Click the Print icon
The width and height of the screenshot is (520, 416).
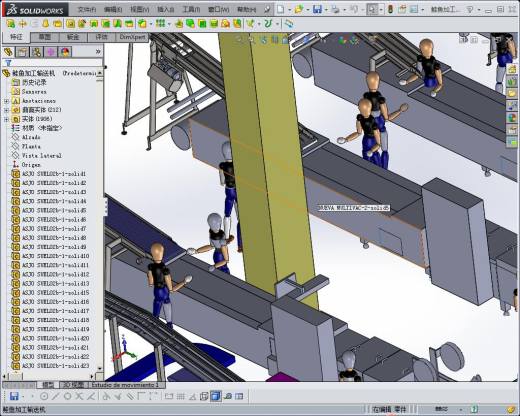[335, 9]
